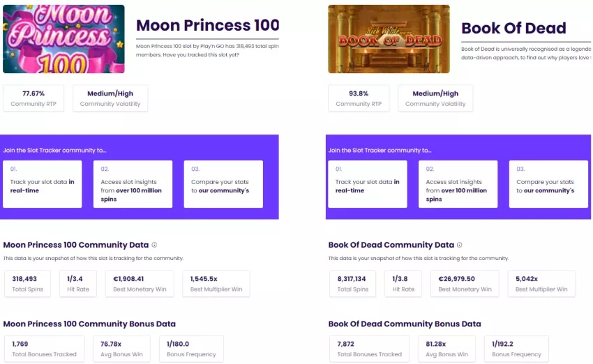This screenshot has width=593, height=364.
Task: Select the 77.67% Community RTP card
Action: 33,98
